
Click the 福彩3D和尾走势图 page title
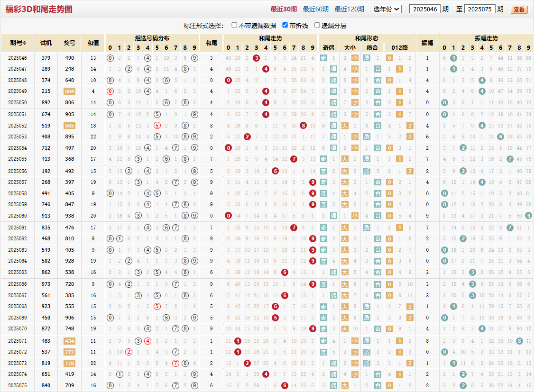pos(39,9)
